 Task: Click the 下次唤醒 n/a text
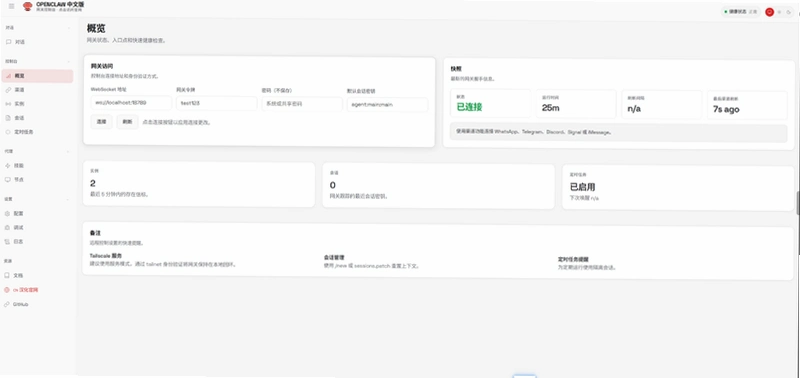(584, 198)
